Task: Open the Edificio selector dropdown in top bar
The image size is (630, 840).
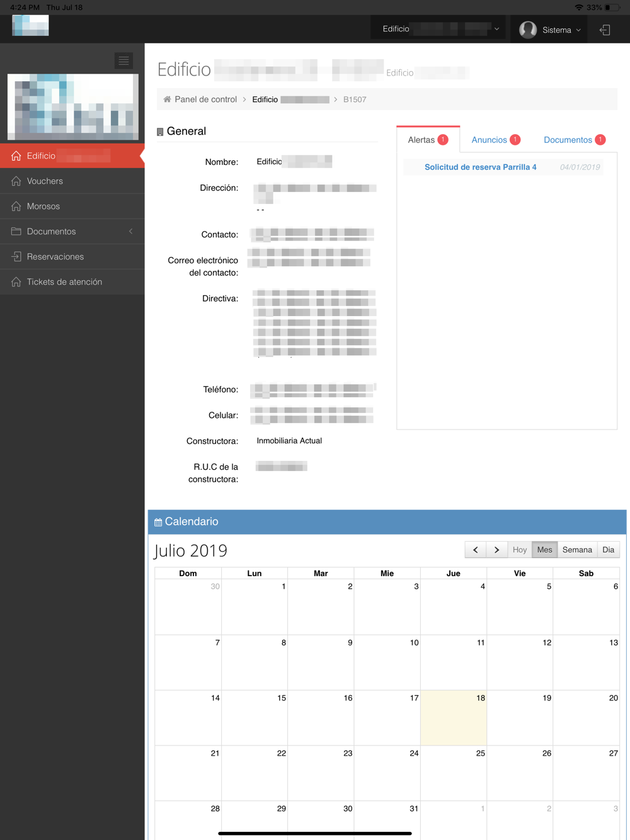Action: coord(439,29)
